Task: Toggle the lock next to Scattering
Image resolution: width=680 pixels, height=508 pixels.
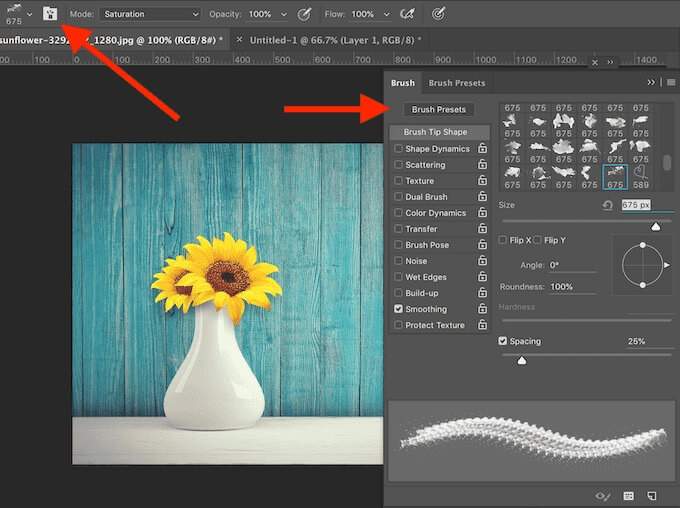Action: tap(482, 165)
